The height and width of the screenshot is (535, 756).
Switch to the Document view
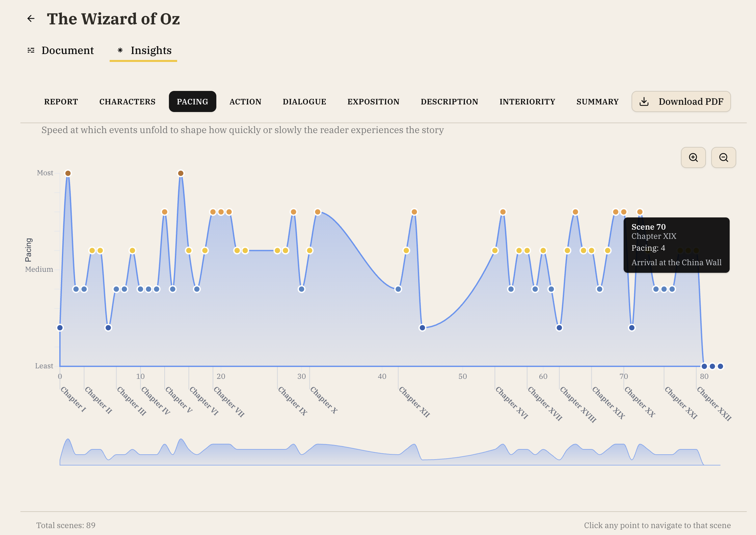[67, 50]
